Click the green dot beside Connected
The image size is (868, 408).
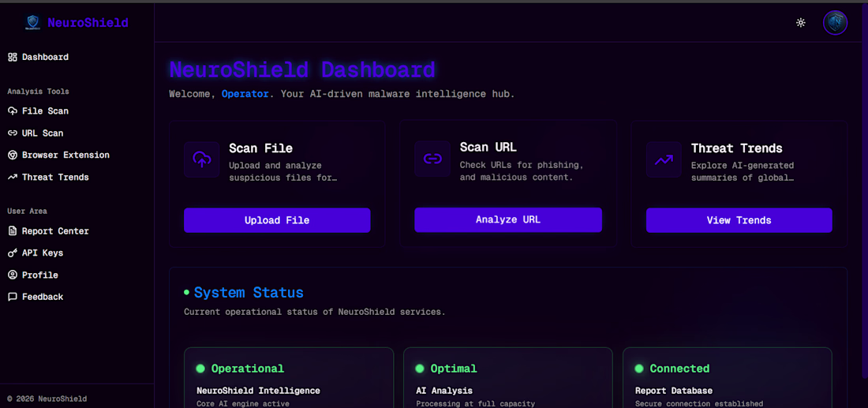click(639, 368)
